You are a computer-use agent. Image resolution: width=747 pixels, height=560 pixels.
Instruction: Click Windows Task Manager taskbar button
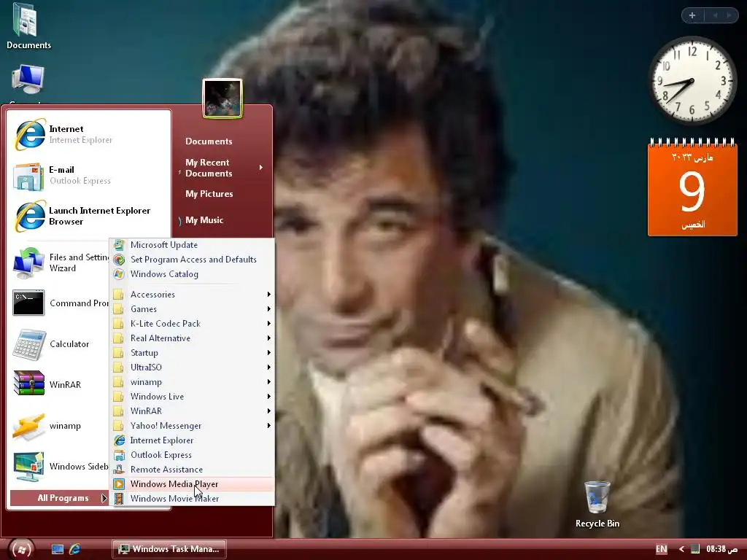coord(169,549)
